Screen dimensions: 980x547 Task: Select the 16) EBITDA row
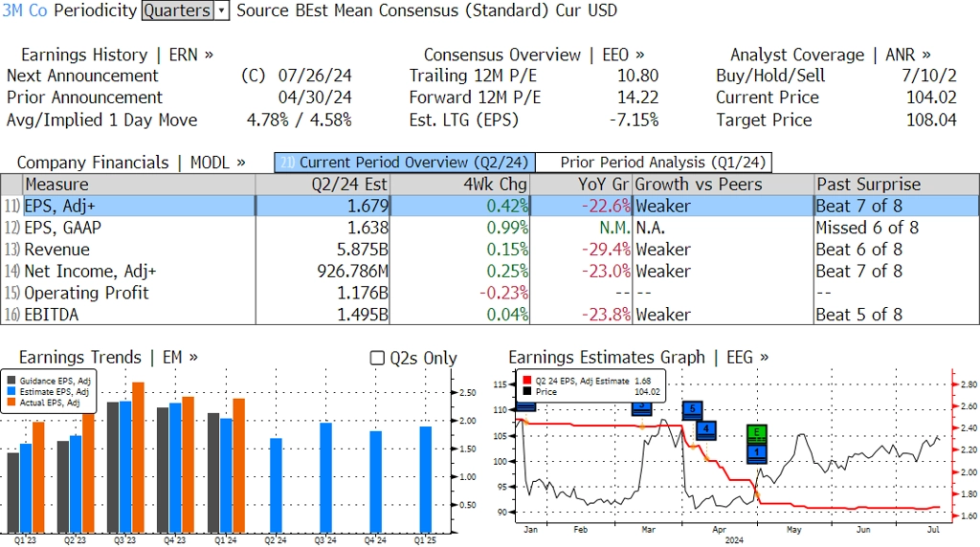490,314
